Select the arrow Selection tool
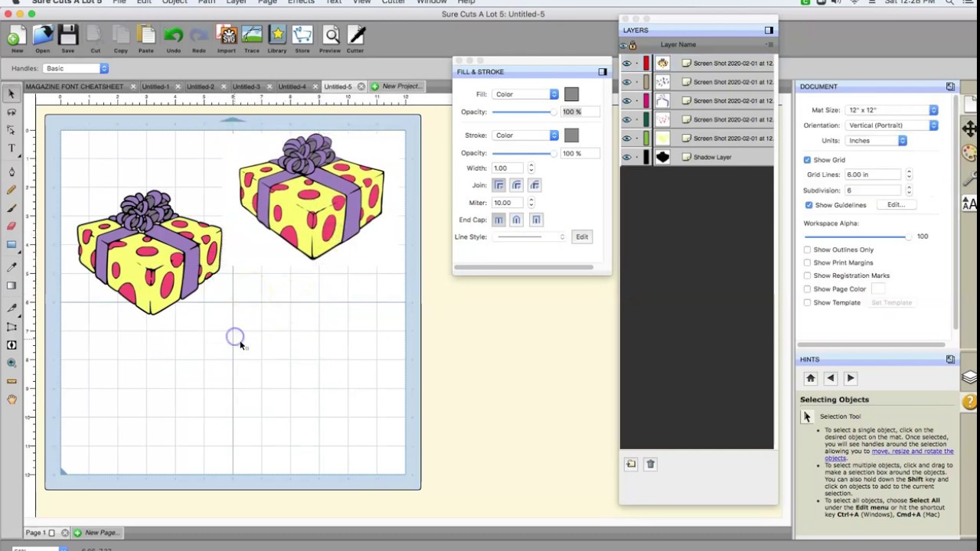 tap(11, 93)
